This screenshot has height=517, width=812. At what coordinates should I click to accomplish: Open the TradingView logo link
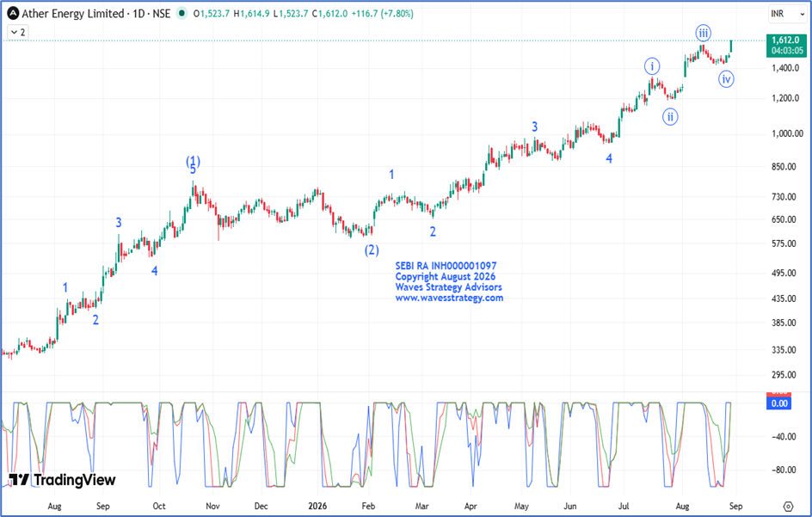click(62, 480)
